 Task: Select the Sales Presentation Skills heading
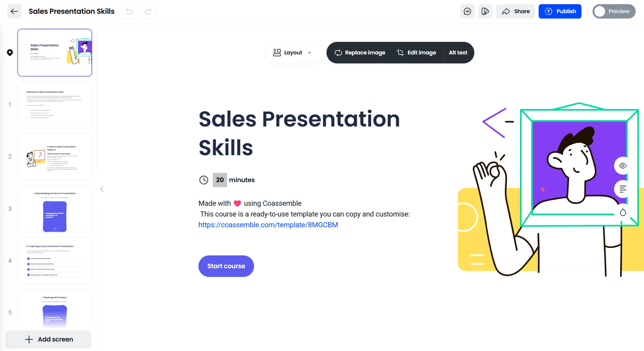point(299,133)
